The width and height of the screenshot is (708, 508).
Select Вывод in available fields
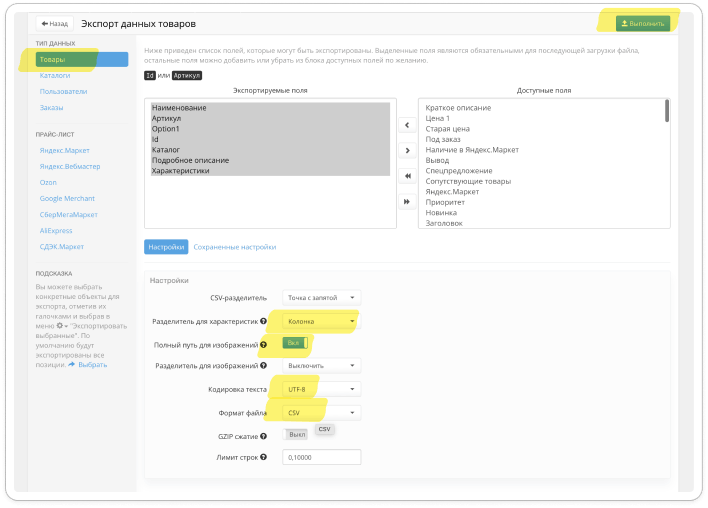437,160
